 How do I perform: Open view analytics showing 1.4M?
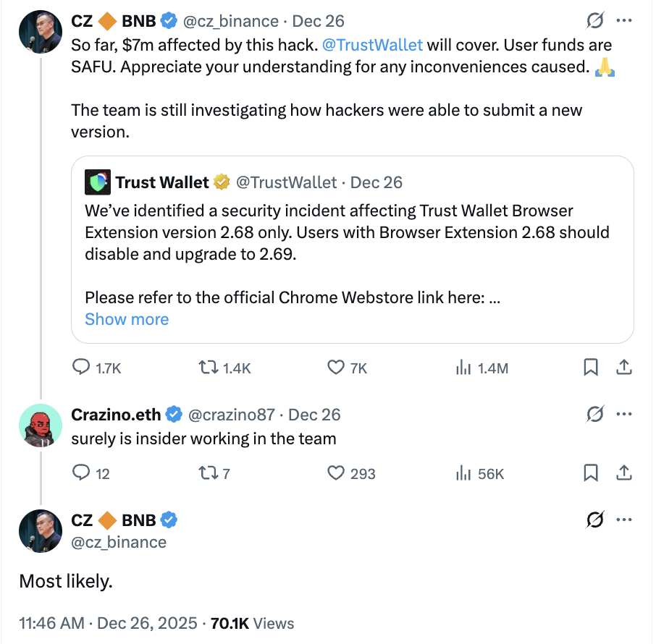[x=463, y=368]
